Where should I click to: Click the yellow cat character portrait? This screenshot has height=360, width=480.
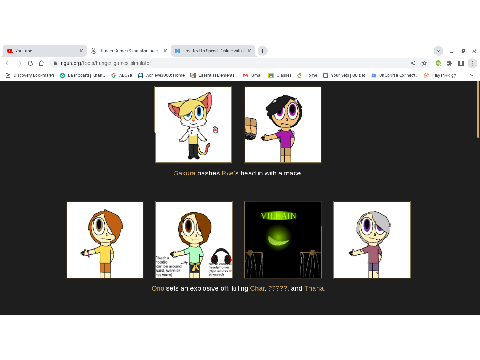(x=193, y=125)
